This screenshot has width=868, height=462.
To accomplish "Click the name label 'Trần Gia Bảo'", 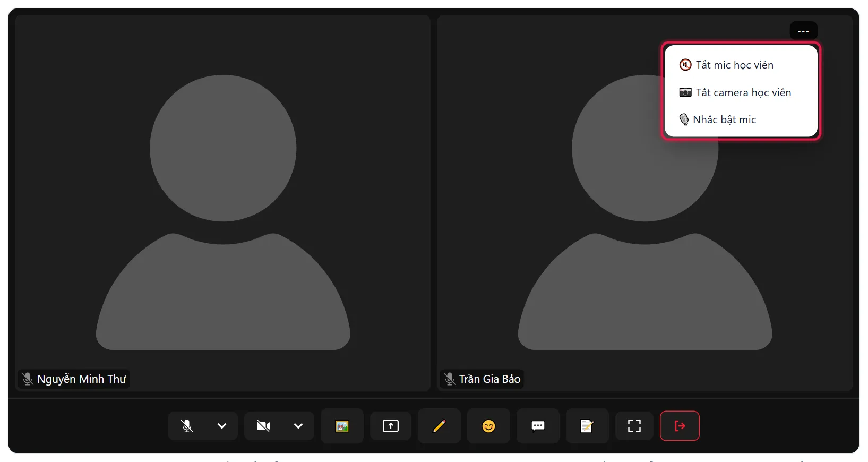I will [x=489, y=379].
